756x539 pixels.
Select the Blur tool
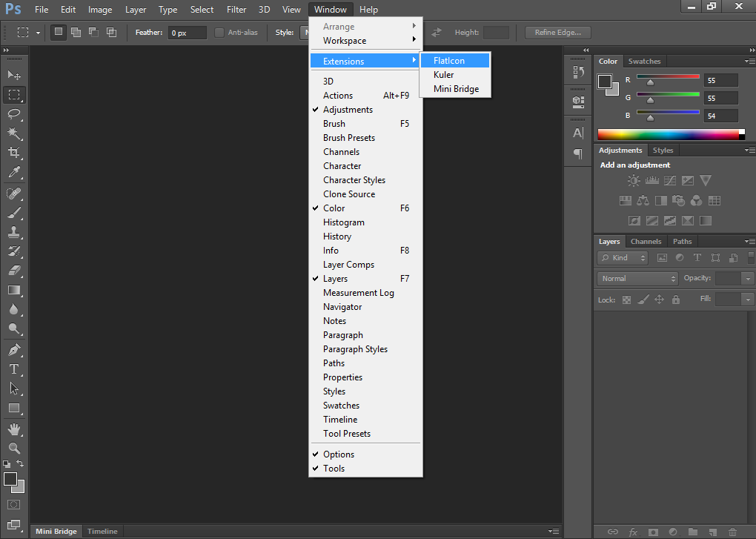pyautogui.click(x=14, y=309)
